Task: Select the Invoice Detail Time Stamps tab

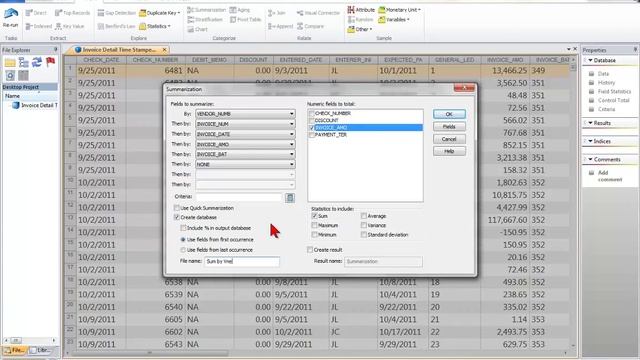Action: [x=118, y=50]
